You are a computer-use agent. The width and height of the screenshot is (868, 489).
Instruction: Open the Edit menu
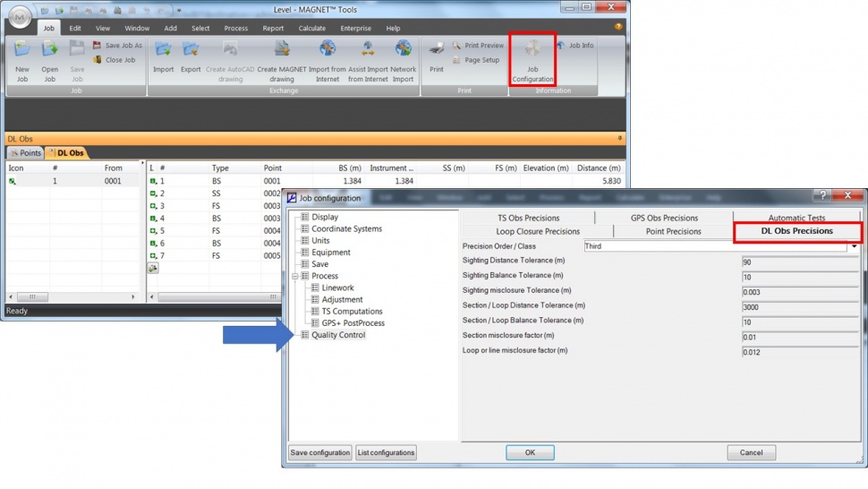click(75, 29)
